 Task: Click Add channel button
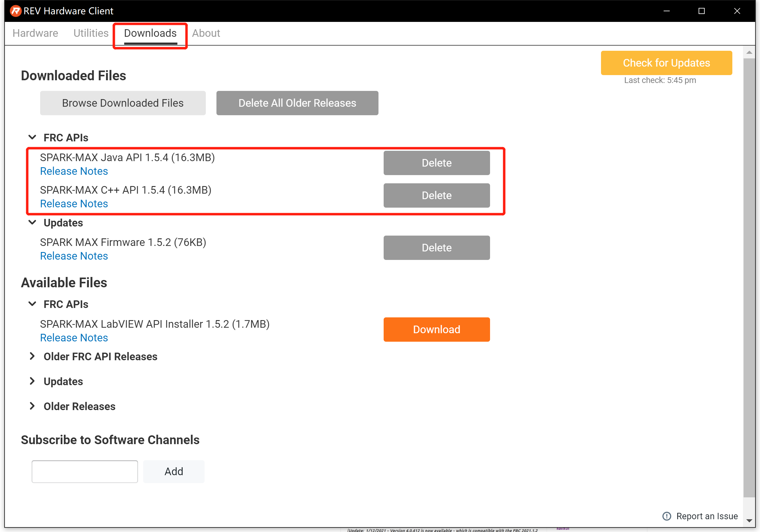coord(174,472)
